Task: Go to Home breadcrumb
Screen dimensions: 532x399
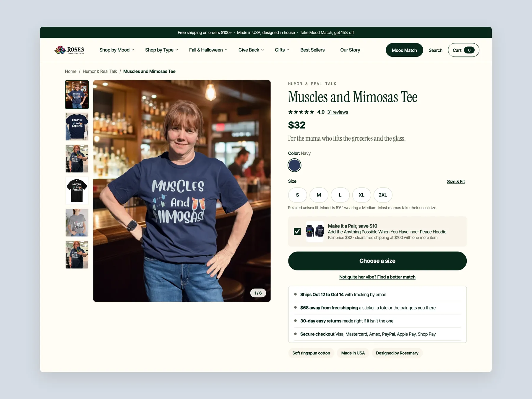Action: 71,71
